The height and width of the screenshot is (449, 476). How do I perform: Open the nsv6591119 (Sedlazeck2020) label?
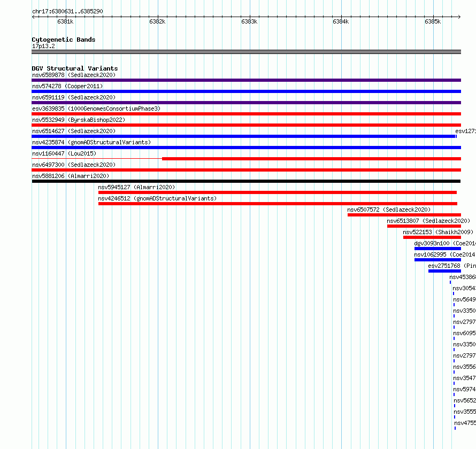coord(74,97)
